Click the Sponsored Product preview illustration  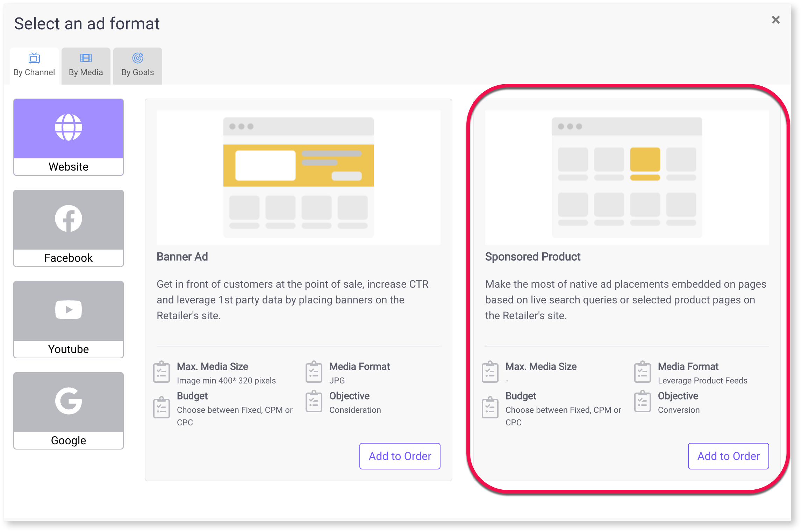[627, 178]
